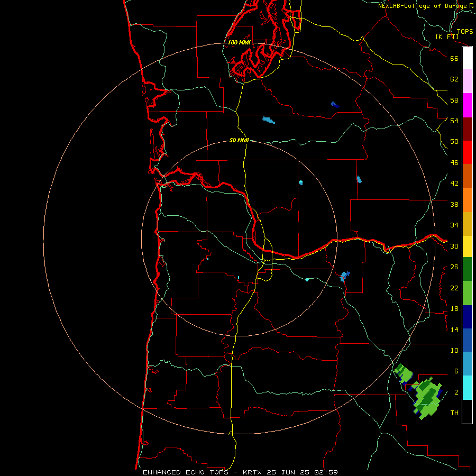Click the black TH legend block
476x476 pixels.
click(467, 411)
